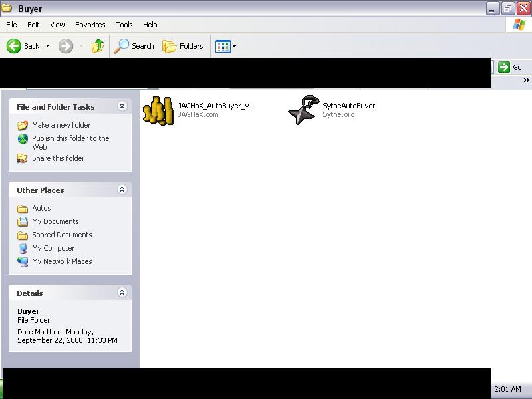
Task: Click the greyed Forward arrow icon
Action: click(x=66, y=46)
